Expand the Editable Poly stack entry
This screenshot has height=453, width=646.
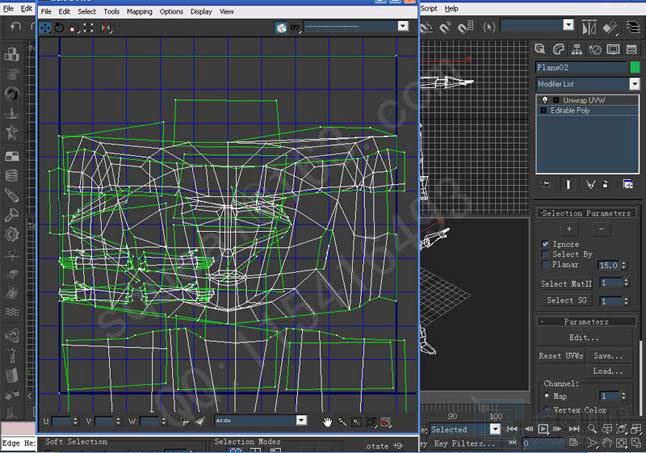click(x=543, y=110)
